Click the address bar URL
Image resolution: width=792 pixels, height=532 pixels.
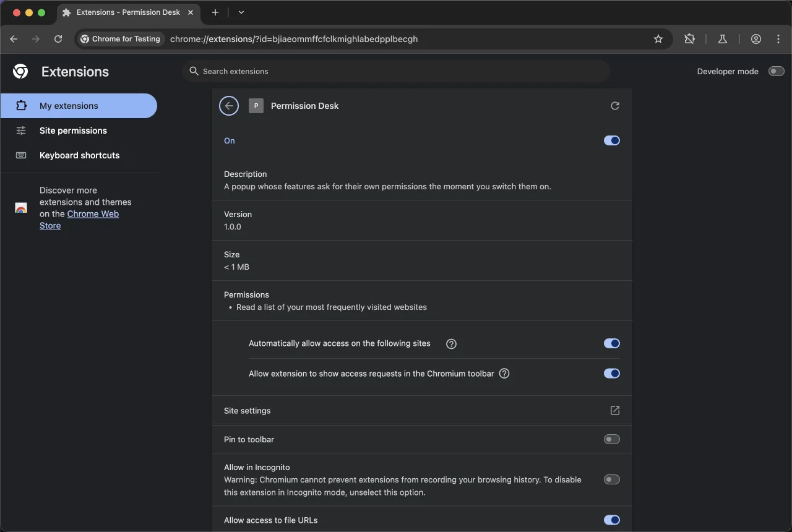click(x=294, y=39)
